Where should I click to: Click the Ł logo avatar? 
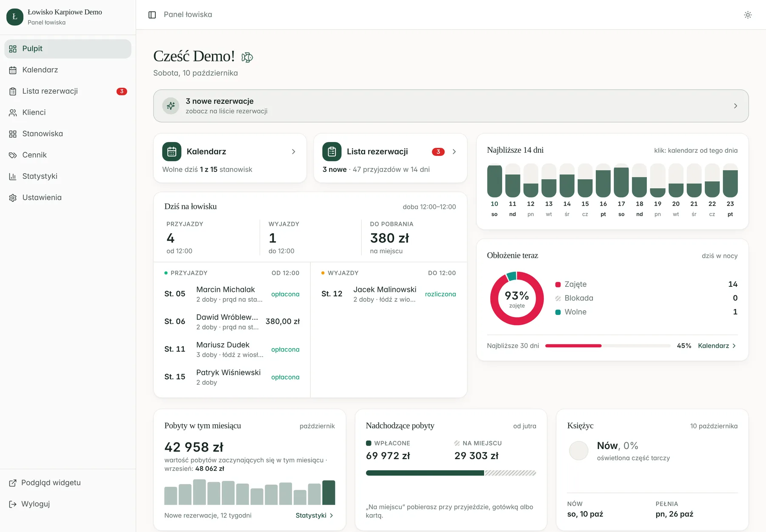15,17
